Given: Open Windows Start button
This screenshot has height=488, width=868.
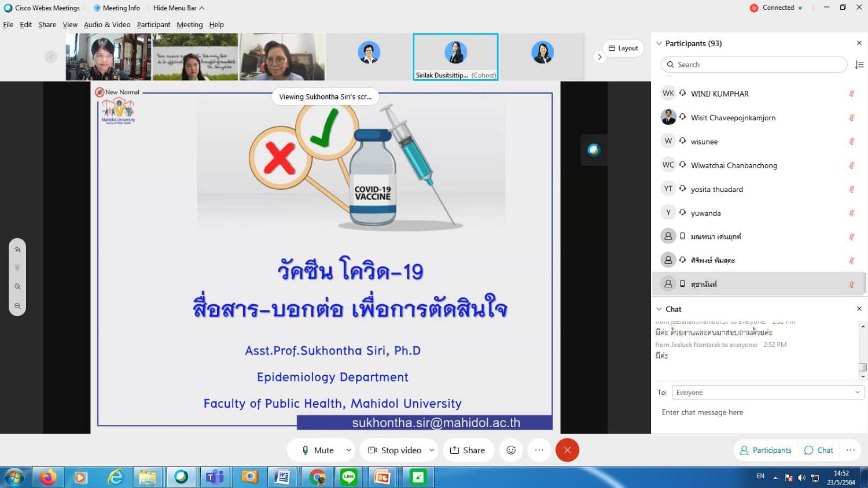Looking at the screenshot, I should tap(14, 478).
